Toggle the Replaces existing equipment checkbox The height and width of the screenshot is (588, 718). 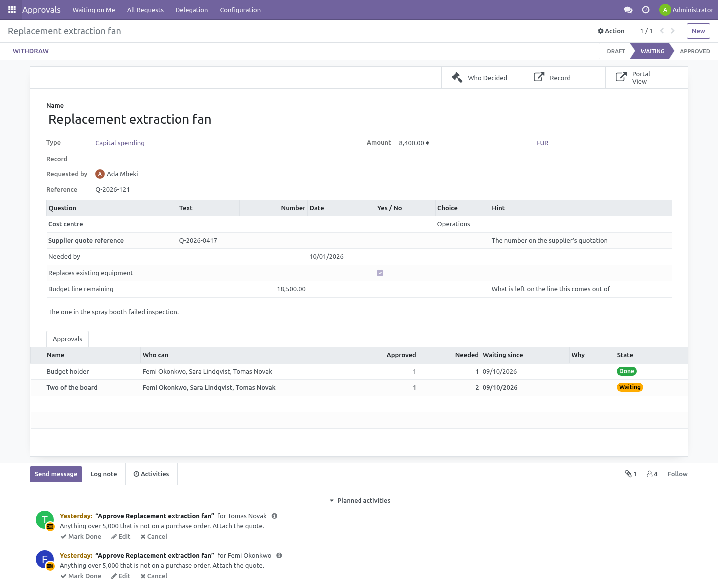[380, 273]
